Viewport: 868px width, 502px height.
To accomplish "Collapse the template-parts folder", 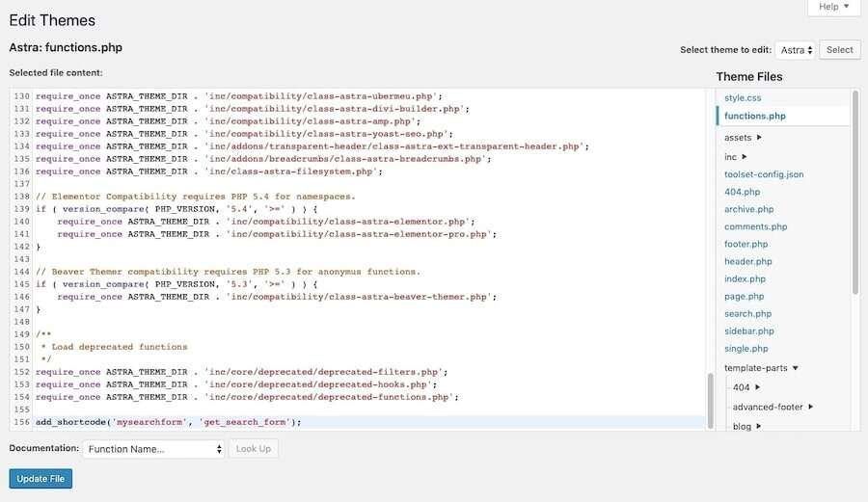I will (761, 368).
